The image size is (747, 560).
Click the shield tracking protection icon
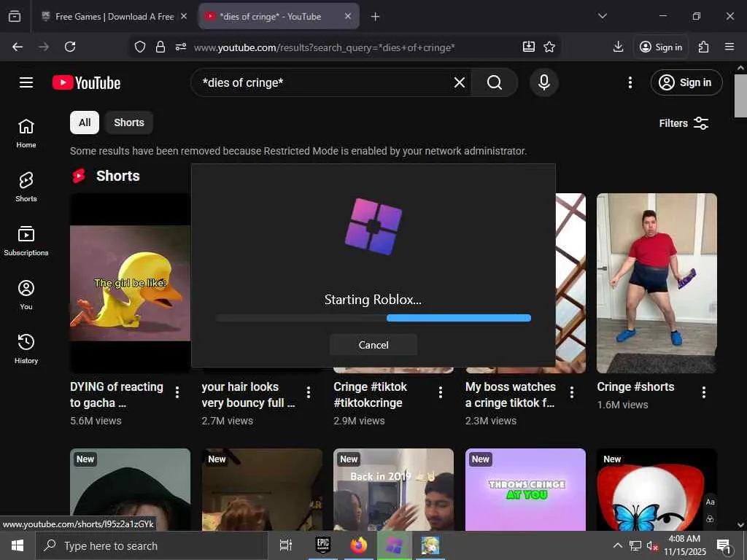[139, 47]
